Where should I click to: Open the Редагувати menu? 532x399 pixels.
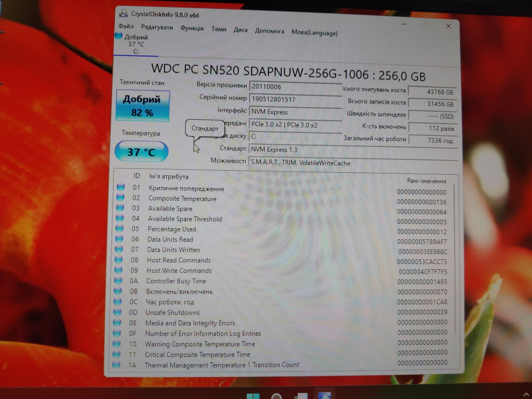[157, 28]
